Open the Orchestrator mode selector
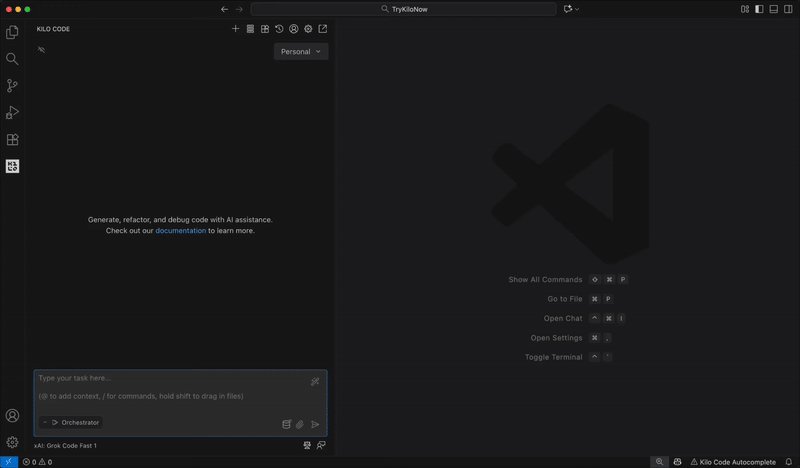 point(71,423)
